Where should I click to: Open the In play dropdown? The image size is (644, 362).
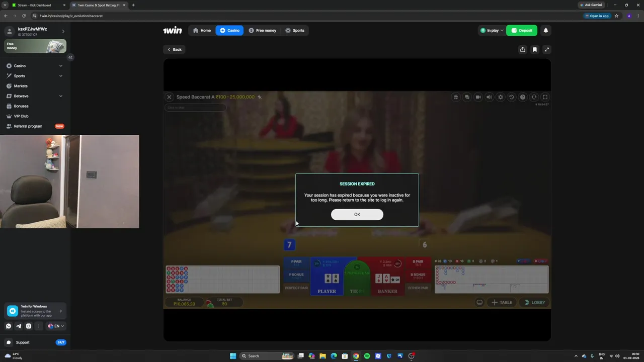pos(491,30)
